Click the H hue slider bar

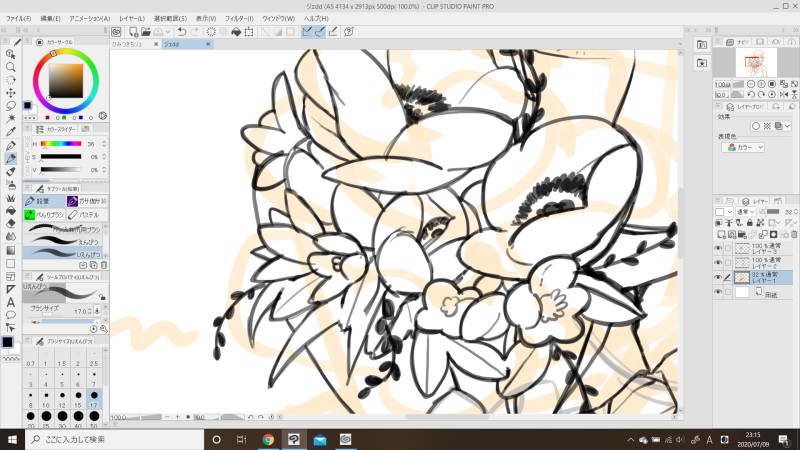click(x=61, y=144)
